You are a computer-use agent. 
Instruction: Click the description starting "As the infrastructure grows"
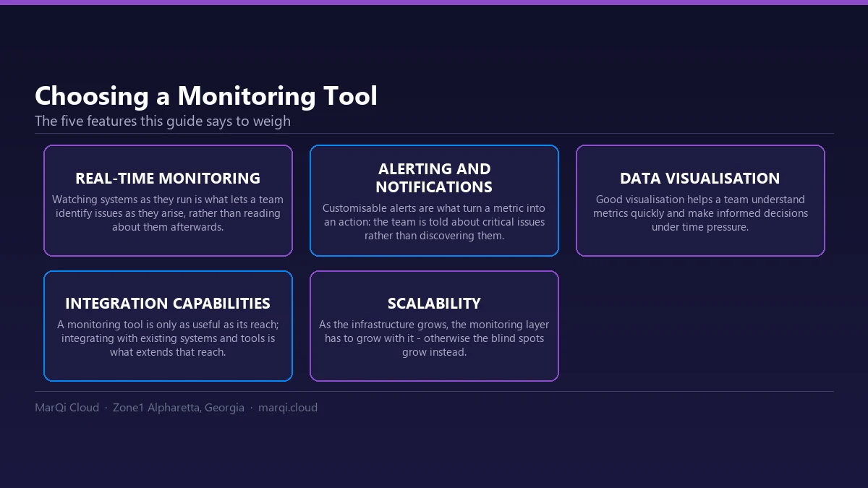[x=434, y=338]
